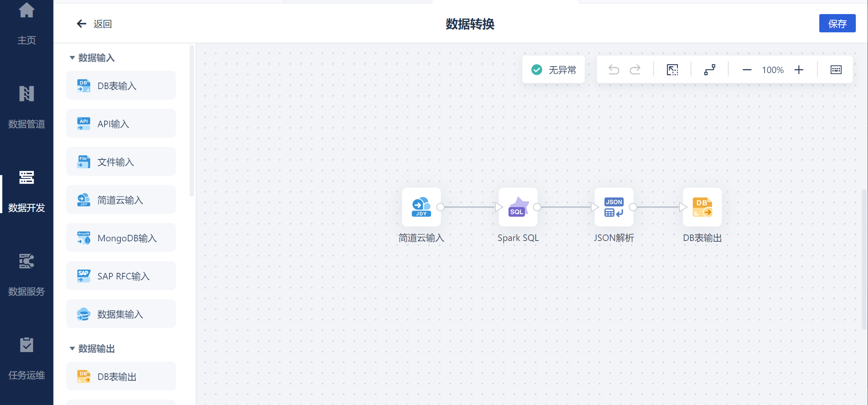
Task: Click the 数据集输入 palette label
Action: click(x=120, y=314)
